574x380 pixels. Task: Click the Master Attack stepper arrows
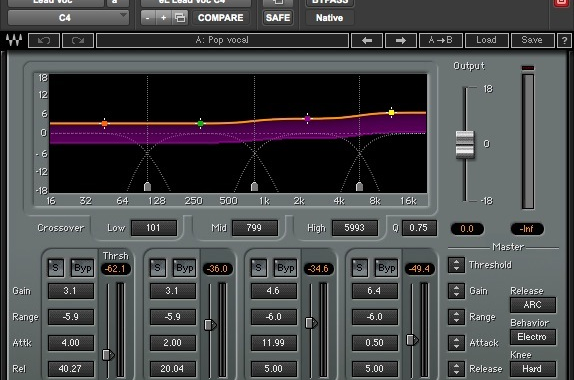(456, 343)
